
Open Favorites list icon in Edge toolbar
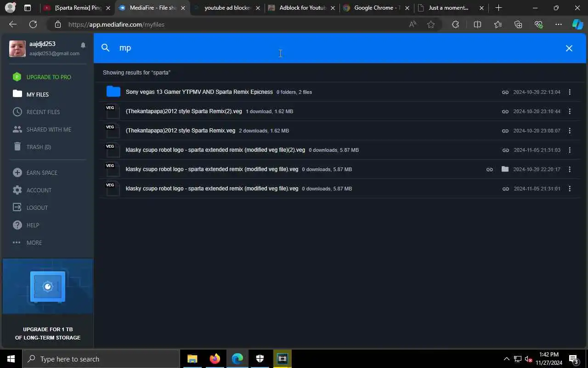[498, 24]
